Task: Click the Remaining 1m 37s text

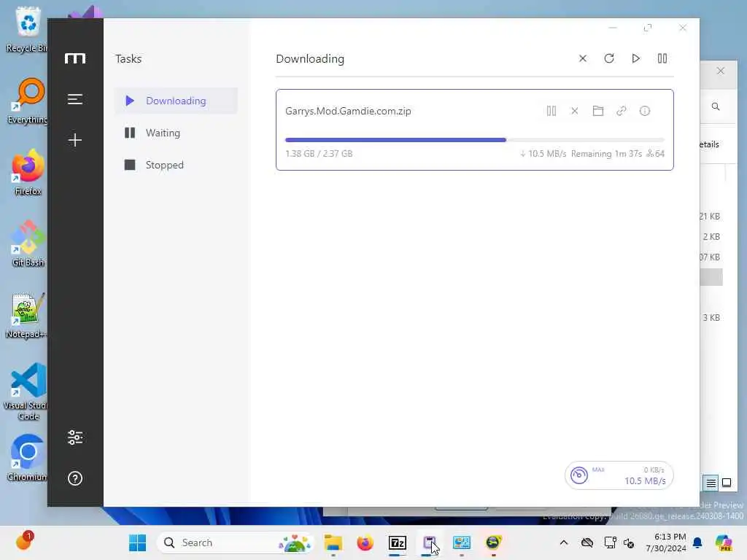Action: (x=606, y=154)
